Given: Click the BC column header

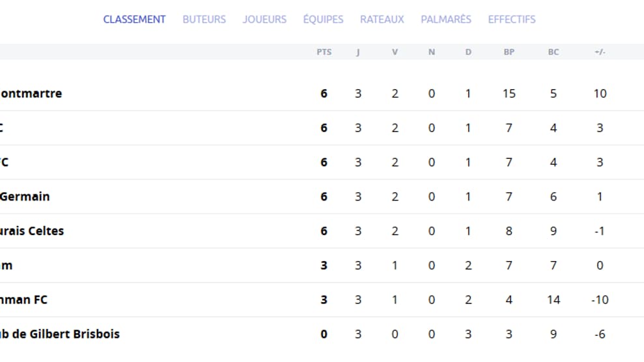Looking at the screenshot, I should click(x=553, y=52).
